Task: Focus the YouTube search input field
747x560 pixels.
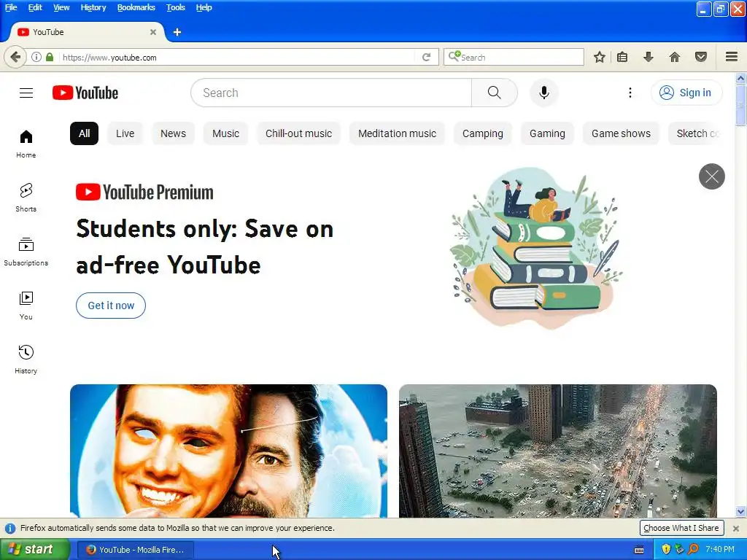Action: point(331,93)
